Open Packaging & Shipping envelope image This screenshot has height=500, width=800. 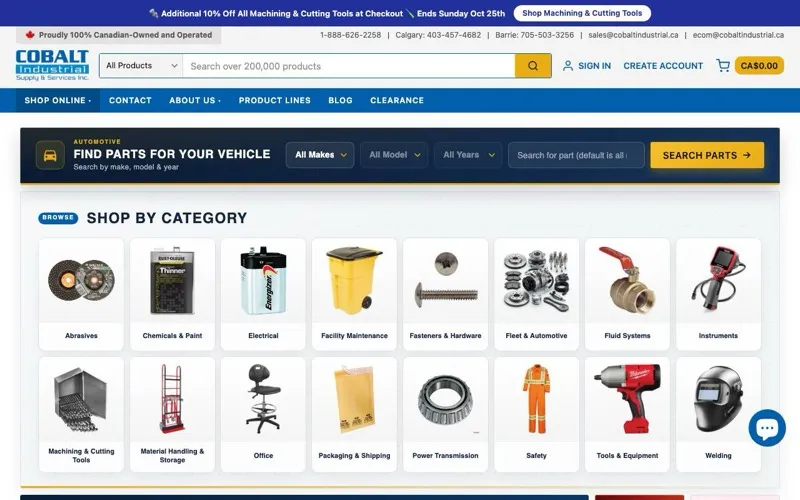click(354, 399)
